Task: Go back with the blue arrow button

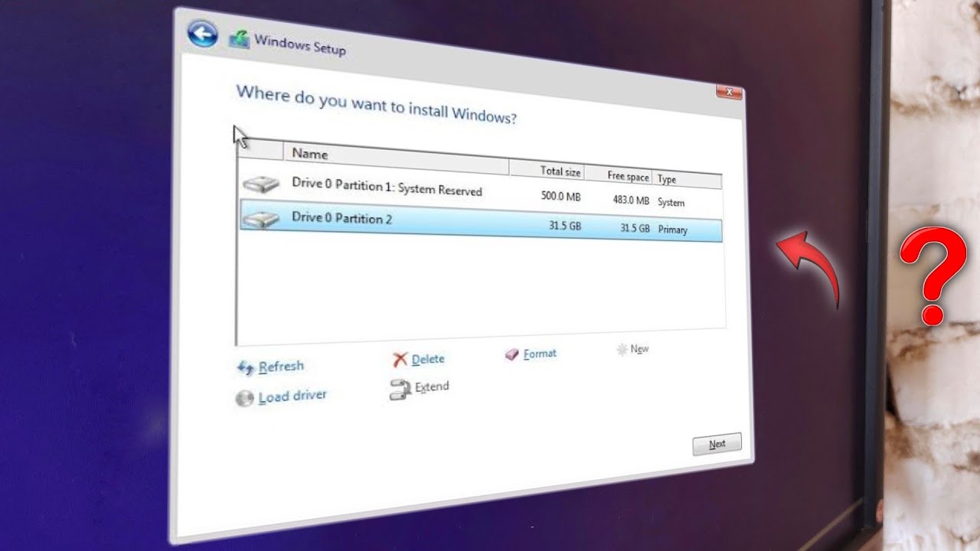Action: click(202, 33)
